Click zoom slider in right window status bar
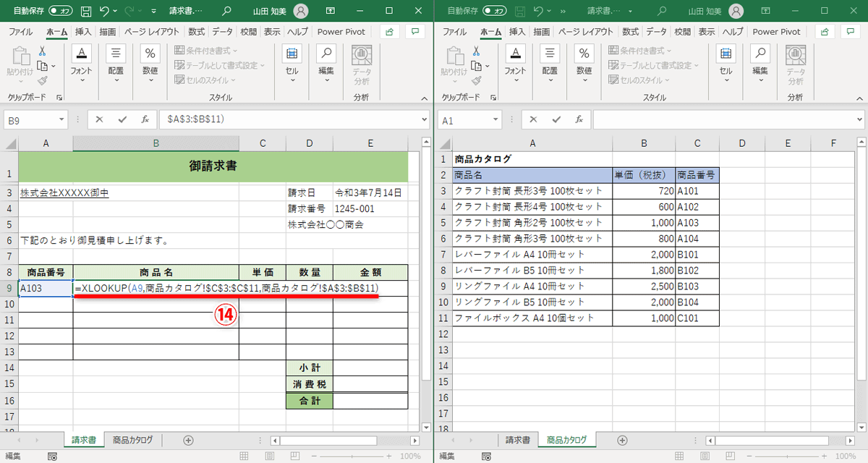The height and width of the screenshot is (463, 868). click(788, 456)
